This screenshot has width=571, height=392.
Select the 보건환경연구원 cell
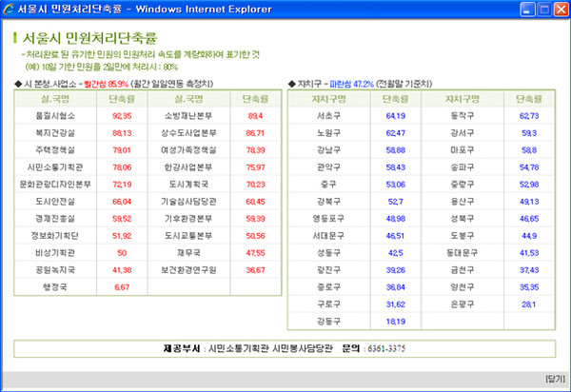(188, 269)
